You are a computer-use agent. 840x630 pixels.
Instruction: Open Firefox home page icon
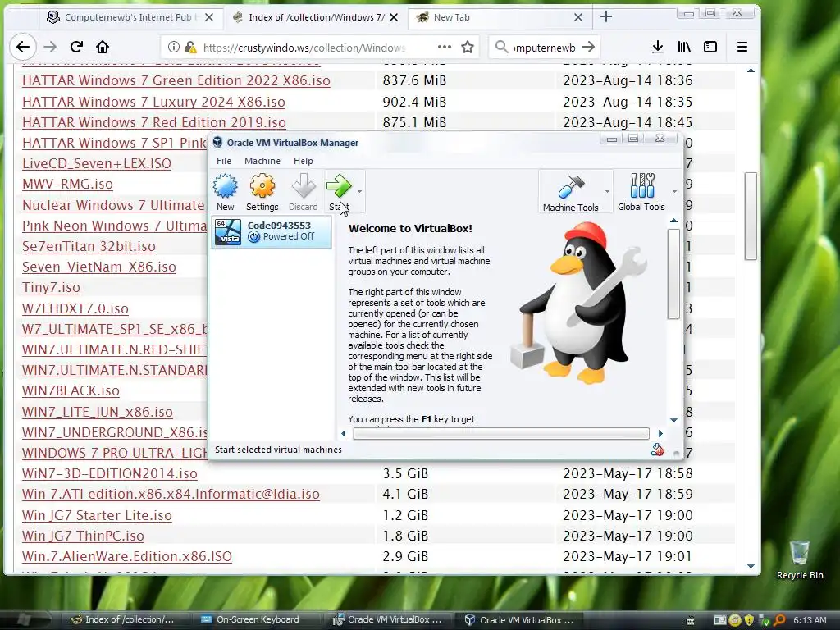click(103, 47)
